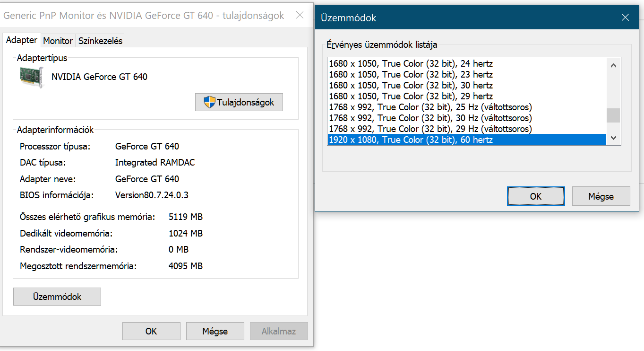Viewport: 644px width, 351px height.
Task: Click the Adapter neve label
Action: tap(48, 179)
